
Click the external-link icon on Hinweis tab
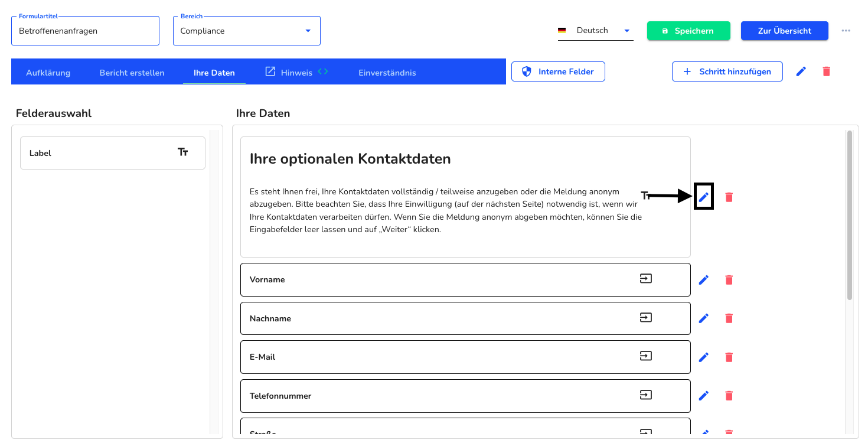pyautogui.click(x=270, y=71)
